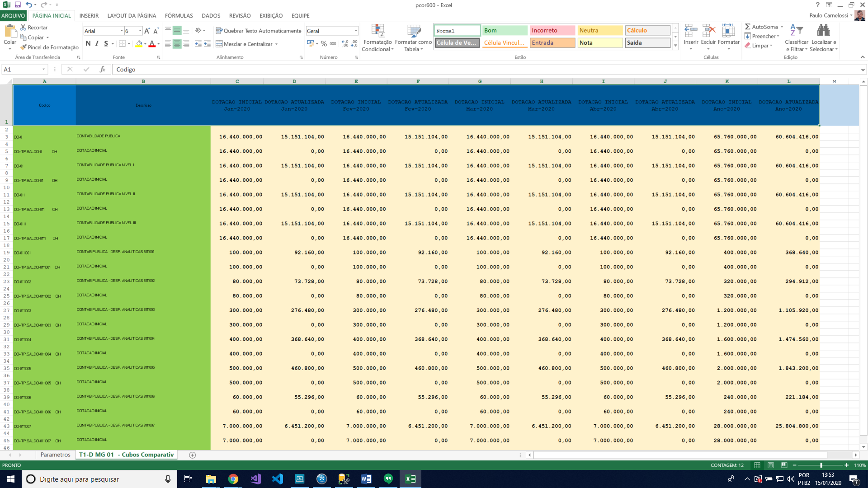This screenshot has width=868, height=488.
Task: Open Visual Studio Code from the taskbar
Action: [278, 479]
